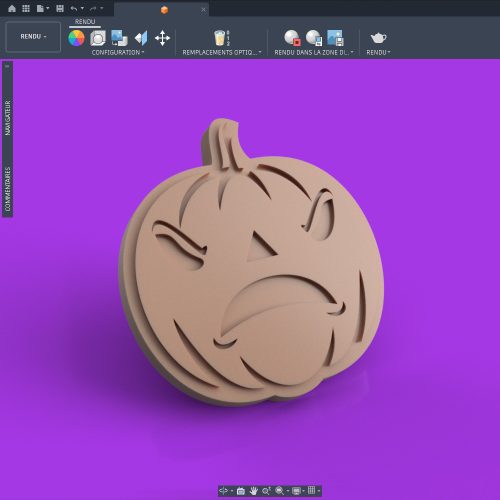Open Scene Settings tool
500x500 pixels.
(x=98, y=38)
